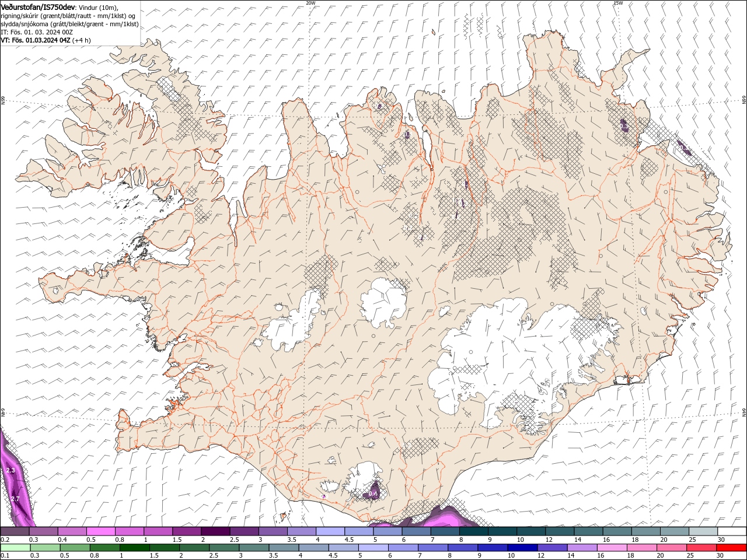The image size is (747, 560).
Task: Click the 3.5 label under the snow scale
Action: coord(292,540)
